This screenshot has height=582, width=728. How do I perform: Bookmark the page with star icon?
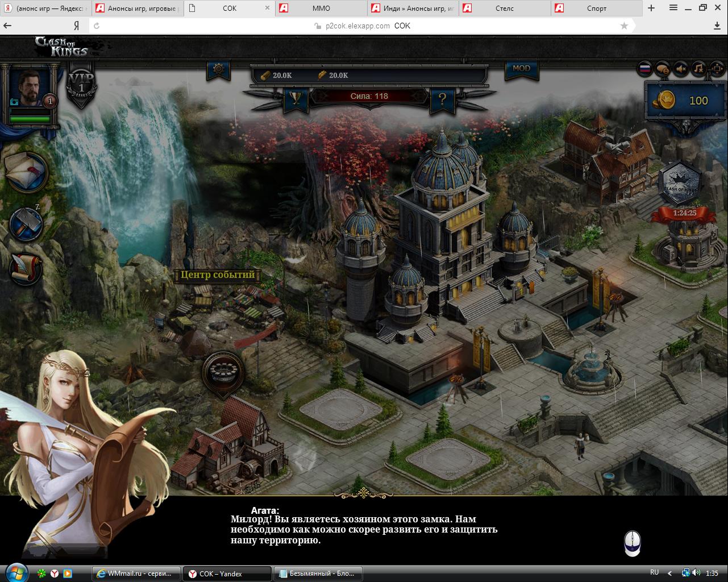(x=624, y=26)
